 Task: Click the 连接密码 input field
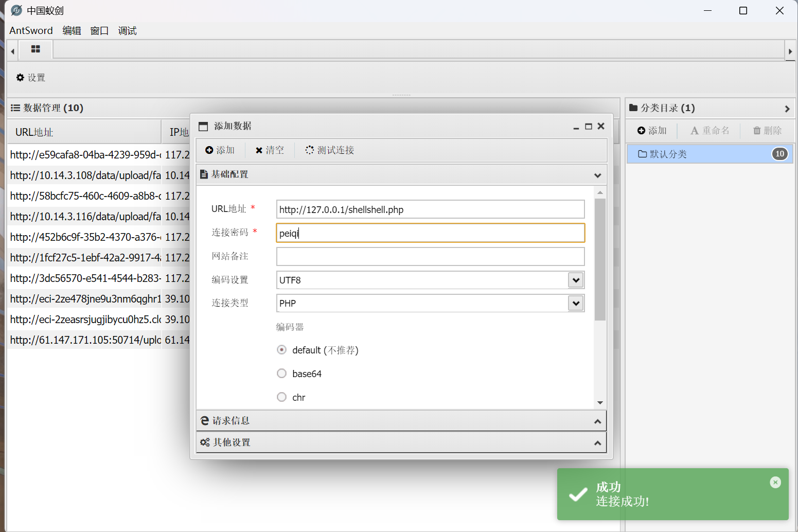430,233
